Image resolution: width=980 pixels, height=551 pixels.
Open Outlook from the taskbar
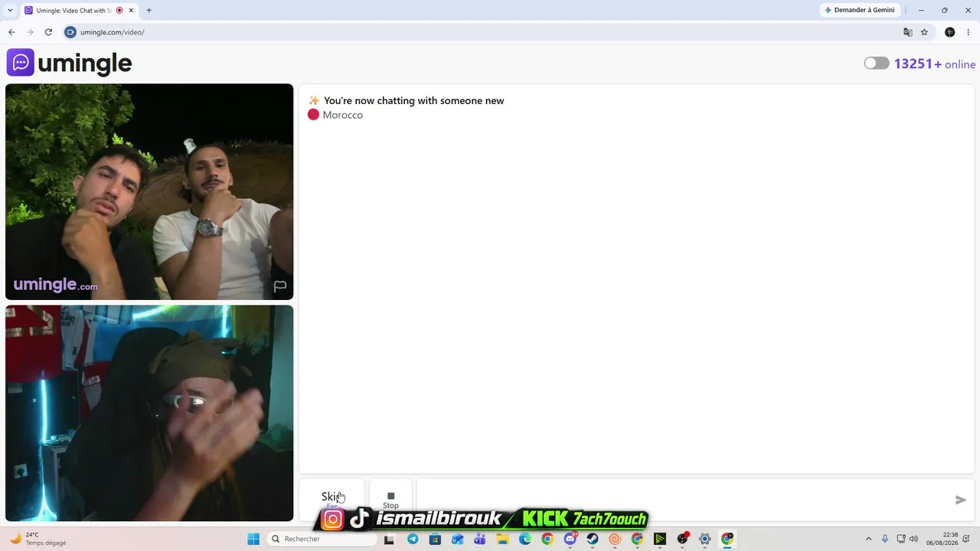(457, 539)
